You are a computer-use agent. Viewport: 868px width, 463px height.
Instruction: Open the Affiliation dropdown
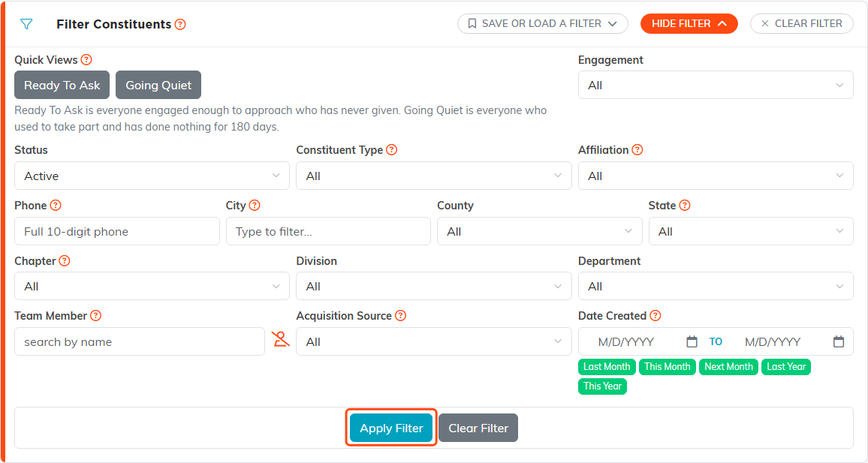coord(716,176)
